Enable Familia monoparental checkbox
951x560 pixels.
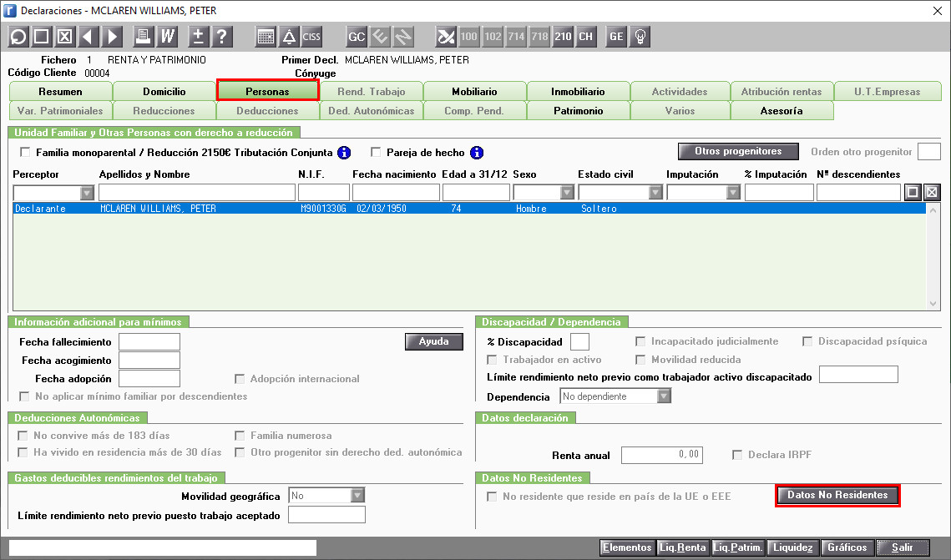[25, 152]
